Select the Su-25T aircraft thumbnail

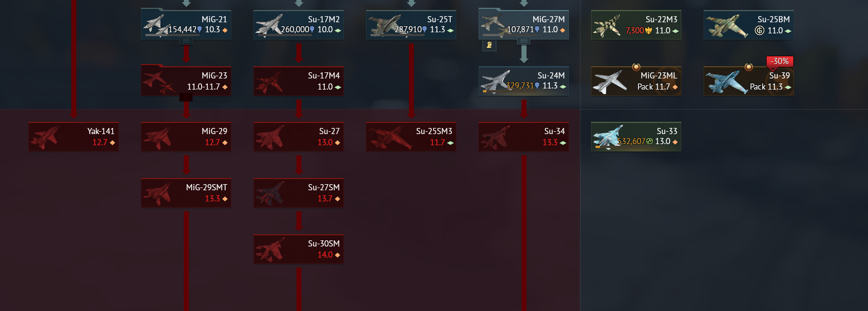[383, 26]
